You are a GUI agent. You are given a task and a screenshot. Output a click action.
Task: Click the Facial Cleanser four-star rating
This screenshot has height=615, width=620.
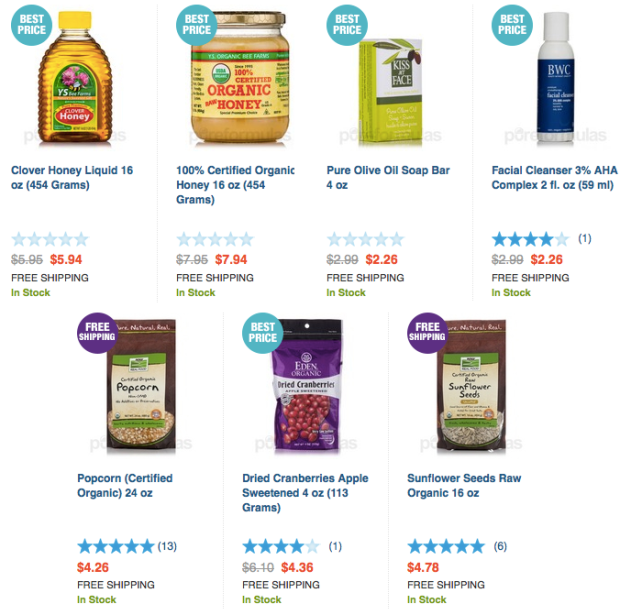pos(530,239)
